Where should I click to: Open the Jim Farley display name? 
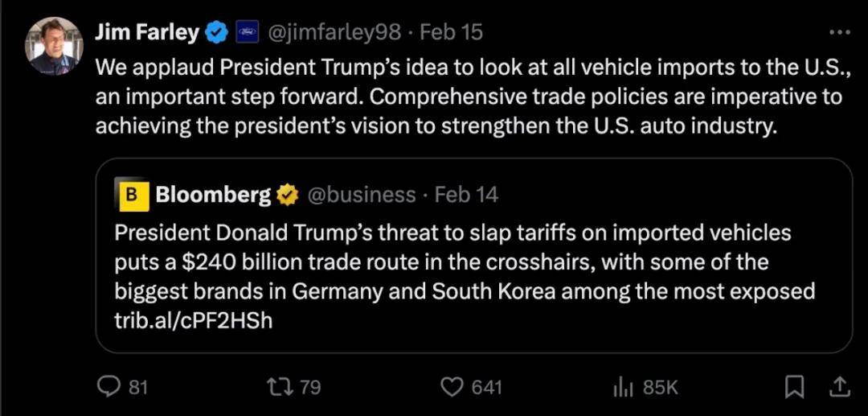point(146,33)
